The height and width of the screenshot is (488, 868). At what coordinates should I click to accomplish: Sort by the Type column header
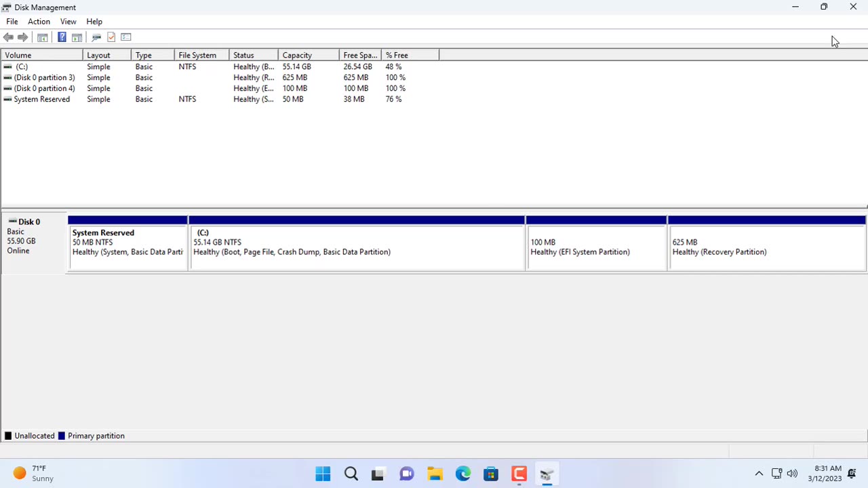click(x=153, y=55)
